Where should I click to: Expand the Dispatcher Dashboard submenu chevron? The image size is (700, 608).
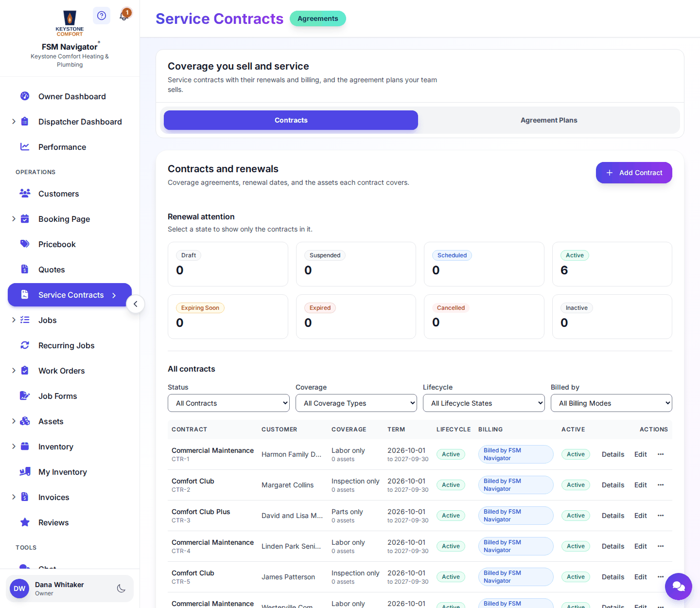[x=14, y=122]
